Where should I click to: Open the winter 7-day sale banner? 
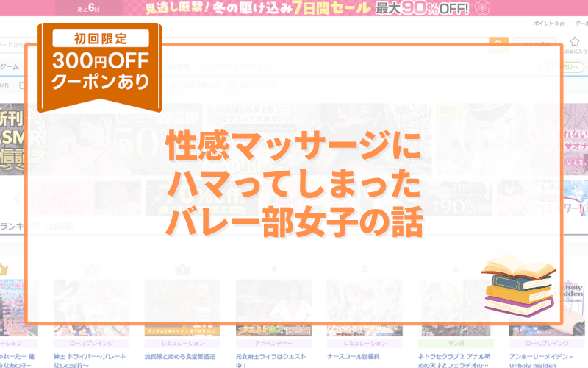click(x=294, y=8)
